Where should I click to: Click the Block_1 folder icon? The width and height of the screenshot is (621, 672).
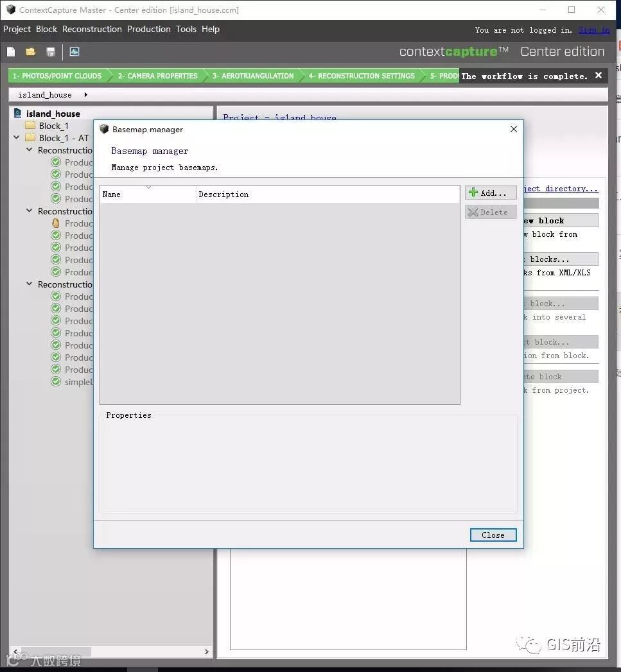click(x=30, y=126)
